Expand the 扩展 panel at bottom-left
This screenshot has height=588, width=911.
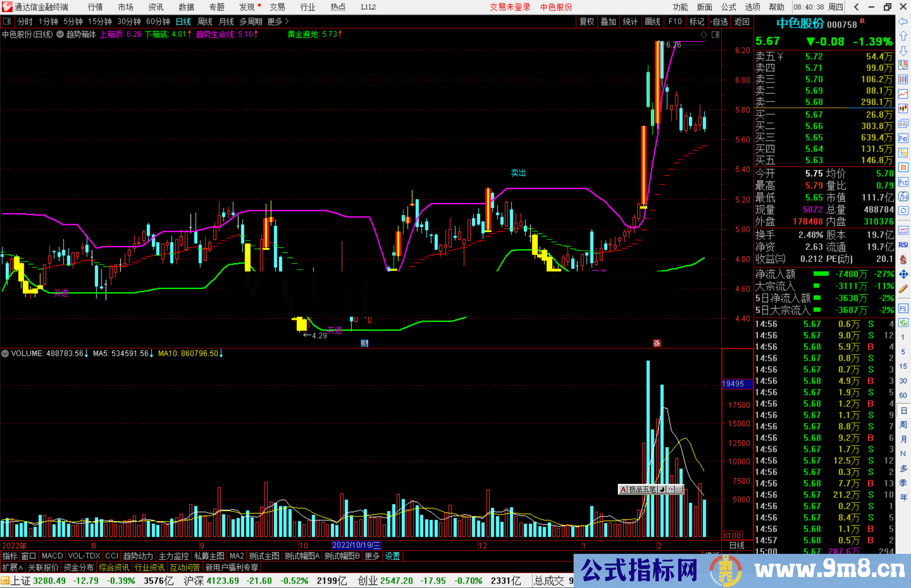(x=13, y=567)
